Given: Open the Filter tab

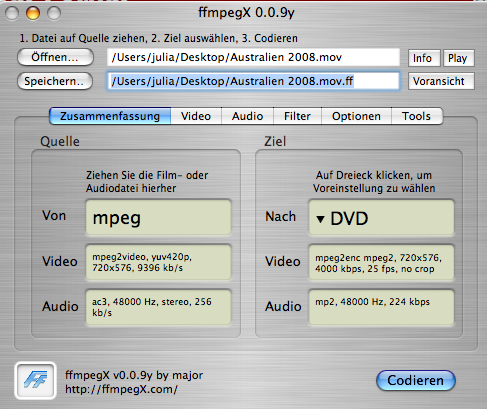Looking at the screenshot, I should [x=297, y=116].
